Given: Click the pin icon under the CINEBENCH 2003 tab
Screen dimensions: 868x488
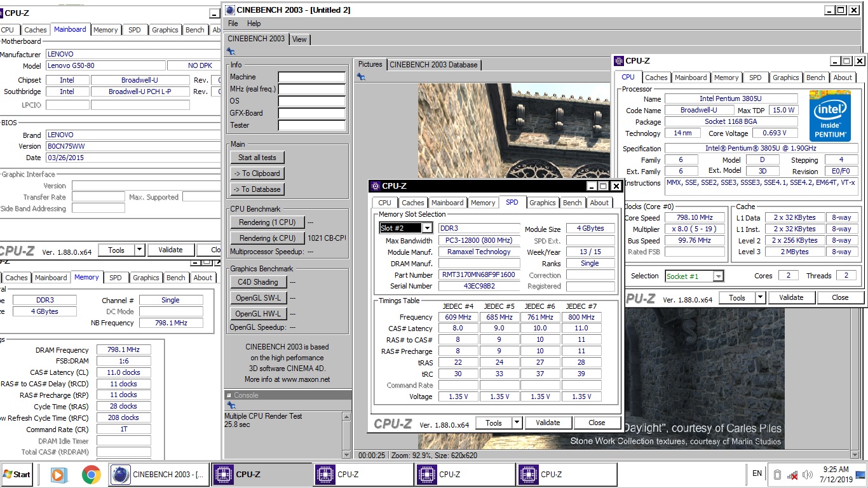Looking at the screenshot, I should tap(231, 52).
